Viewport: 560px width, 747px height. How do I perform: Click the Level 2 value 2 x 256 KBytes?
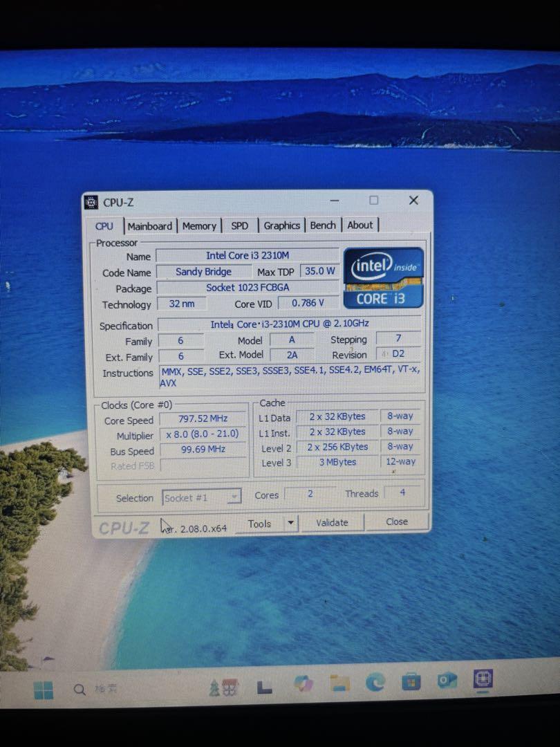point(337,447)
